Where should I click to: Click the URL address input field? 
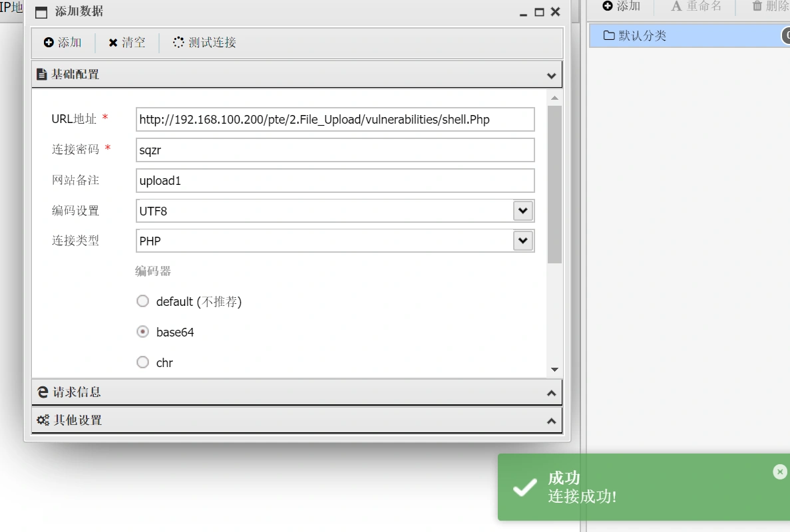tap(335, 120)
